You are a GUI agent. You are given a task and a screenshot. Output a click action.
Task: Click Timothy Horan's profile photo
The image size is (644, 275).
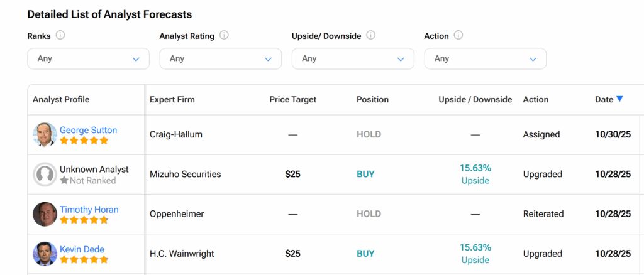pos(45,214)
